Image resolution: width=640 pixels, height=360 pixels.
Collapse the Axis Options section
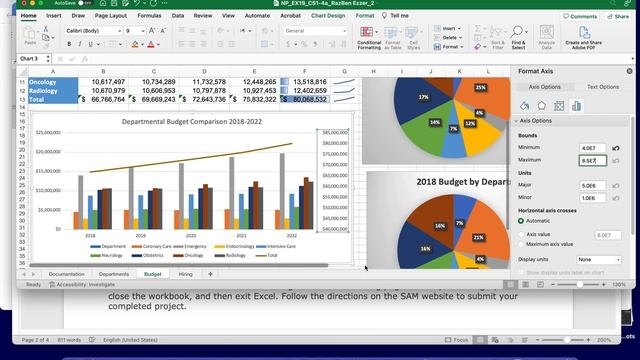click(x=516, y=121)
